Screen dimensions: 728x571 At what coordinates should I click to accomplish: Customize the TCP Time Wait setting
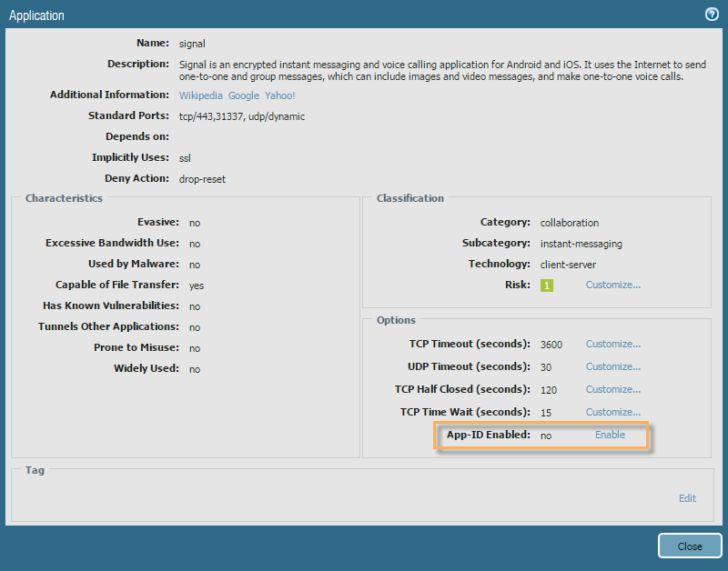(612, 413)
